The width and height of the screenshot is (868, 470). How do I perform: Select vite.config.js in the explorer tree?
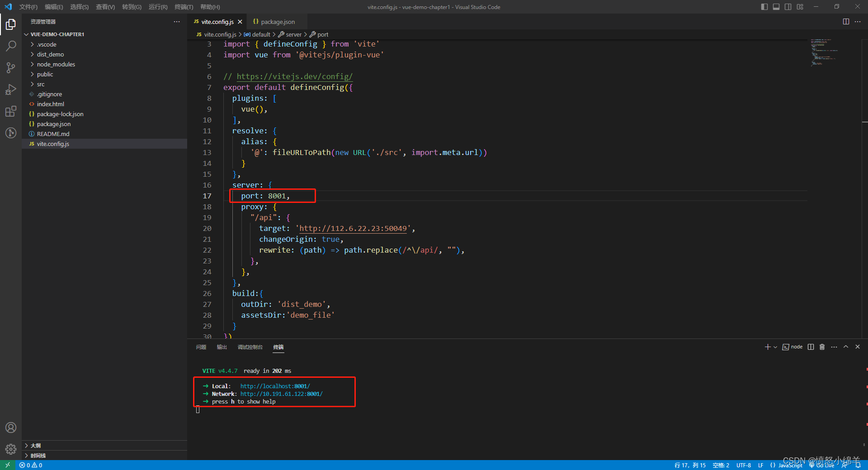pos(104,144)
